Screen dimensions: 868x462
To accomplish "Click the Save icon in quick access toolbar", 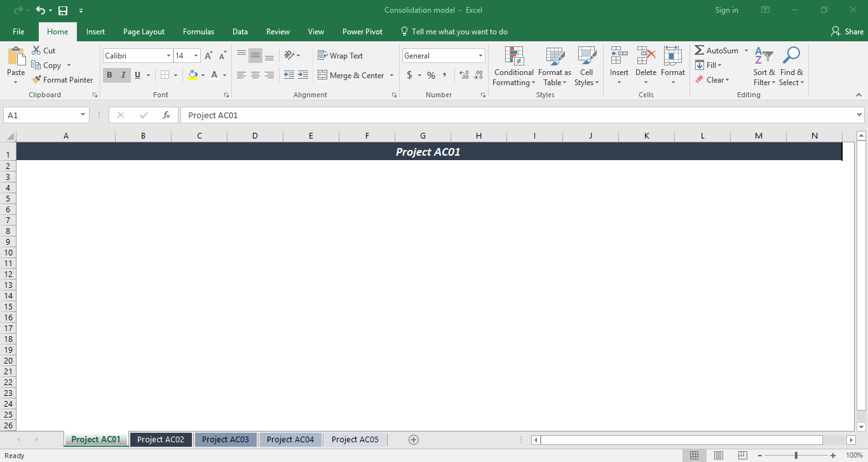I will [63, 10].
